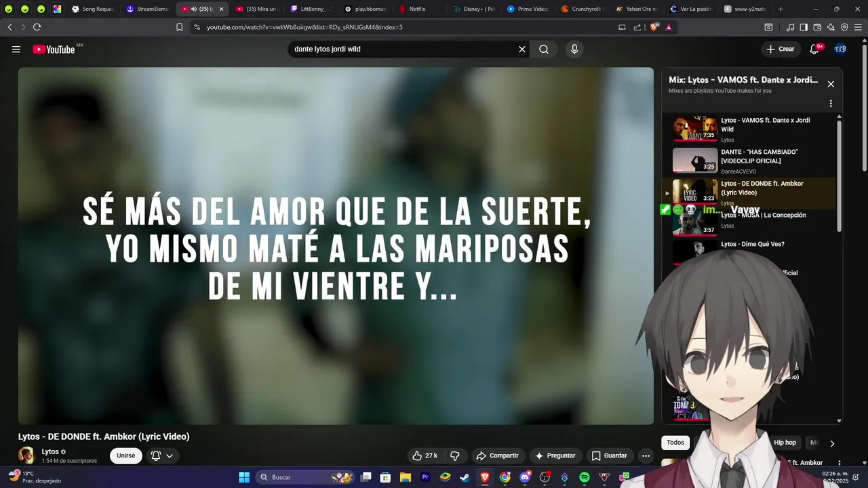868x488 pixels.
Task: Open Premiere Pro from the taskbar
Action: 425,477
